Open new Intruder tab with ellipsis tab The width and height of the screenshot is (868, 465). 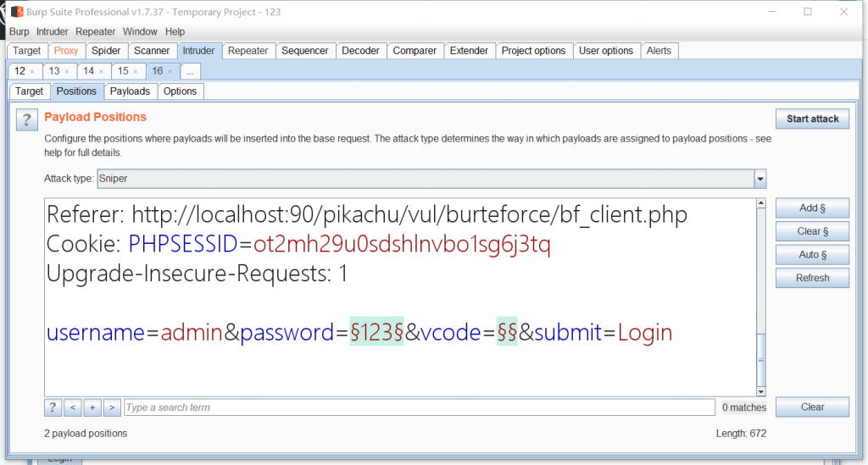point(190,72)
